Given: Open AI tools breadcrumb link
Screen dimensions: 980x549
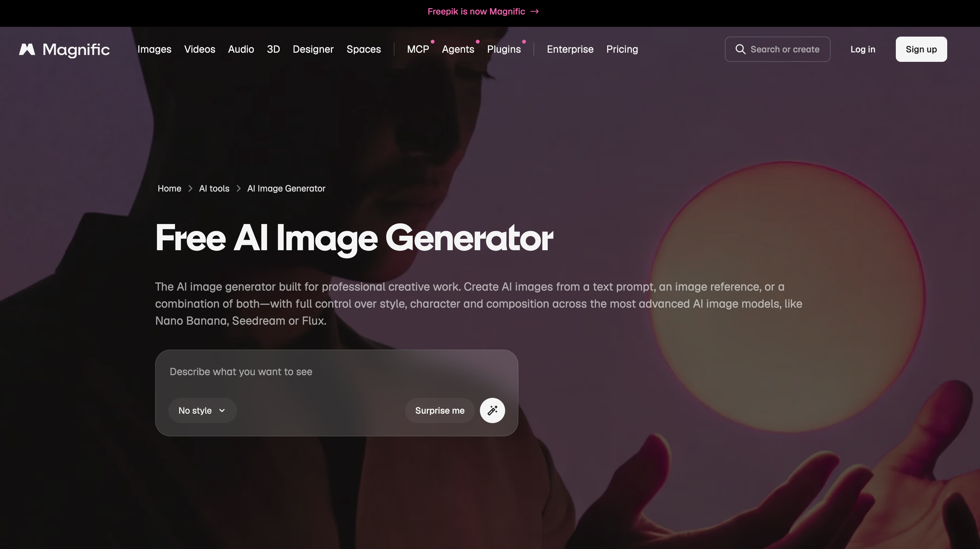Looking at the screenshot, I should 214,188.
